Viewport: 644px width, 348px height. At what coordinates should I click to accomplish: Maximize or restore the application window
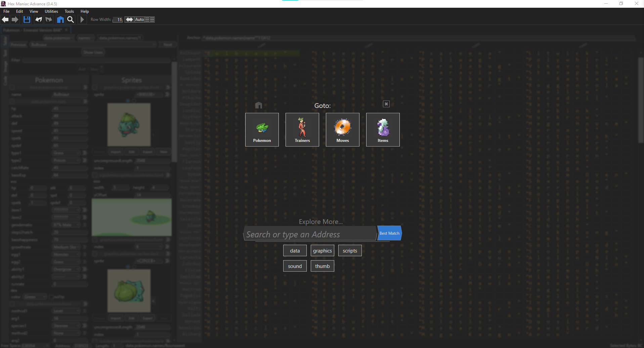pyautogui.click(x=621, y=4)
